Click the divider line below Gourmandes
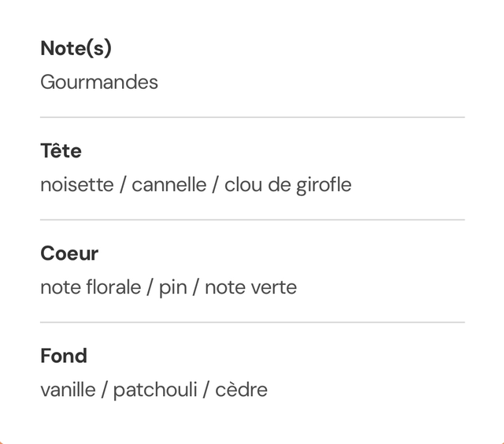This screenshot has height=444, width=504. click(252, 117)
